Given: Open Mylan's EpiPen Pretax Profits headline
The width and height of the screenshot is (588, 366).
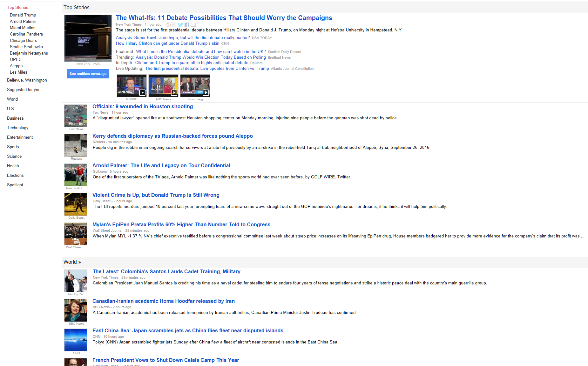Looking at the screenshot, I should coord(181,224).
